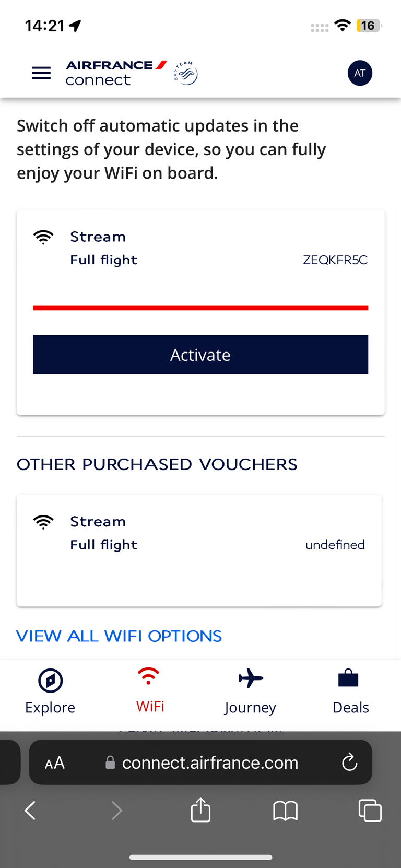401x868 pixels.
Task: Reload the page in Safari
Action: pyautogui.click(x=349, y=763)
